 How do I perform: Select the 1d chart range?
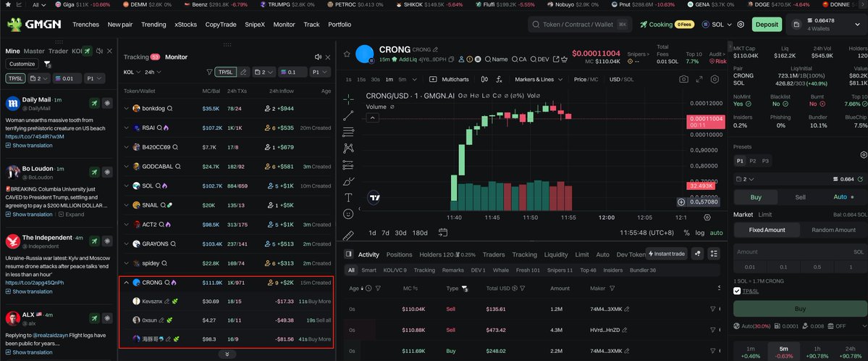click(373, 233)
